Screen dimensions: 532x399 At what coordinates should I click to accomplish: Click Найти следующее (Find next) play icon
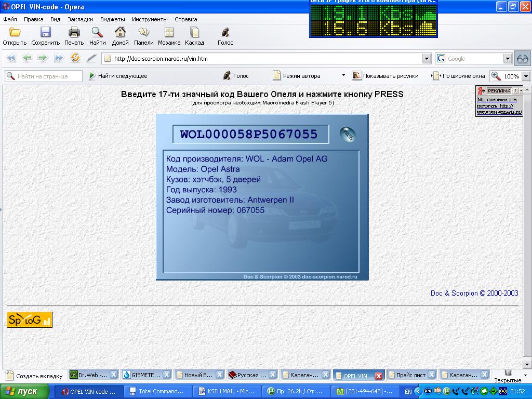(92, 76)
